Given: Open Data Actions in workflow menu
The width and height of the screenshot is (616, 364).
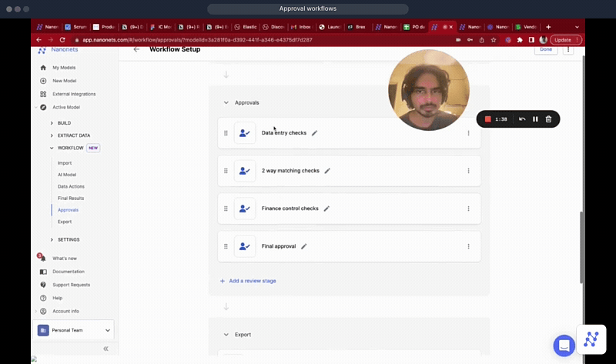Looking at the screenshot, I should point(71,186).
